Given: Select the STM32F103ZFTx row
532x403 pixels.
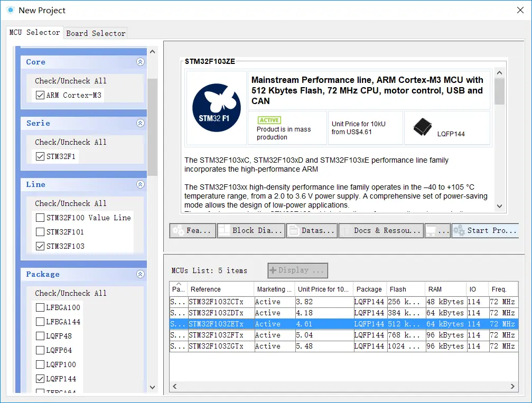Looking at the screenshot, I should [x=344, y=335].
